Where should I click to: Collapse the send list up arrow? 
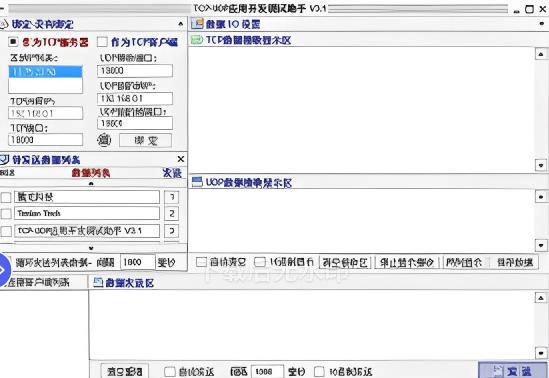(x=91, y=183)
